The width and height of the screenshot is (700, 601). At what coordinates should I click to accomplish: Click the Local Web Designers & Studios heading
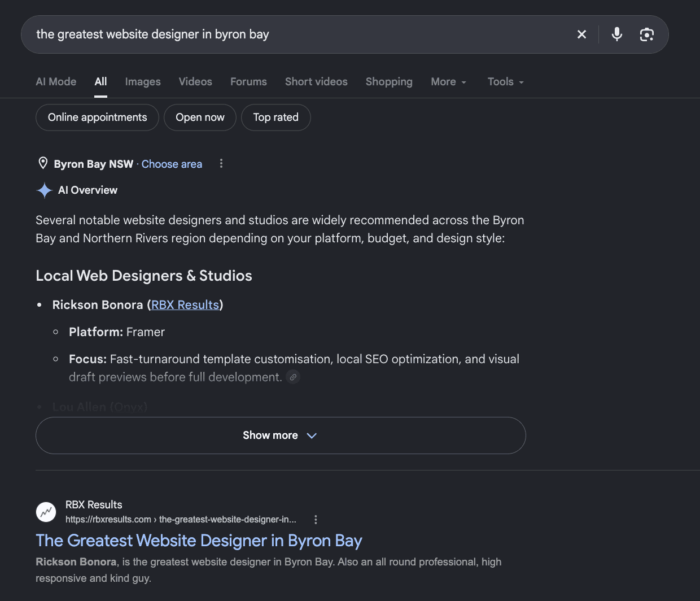pos(144,276)
